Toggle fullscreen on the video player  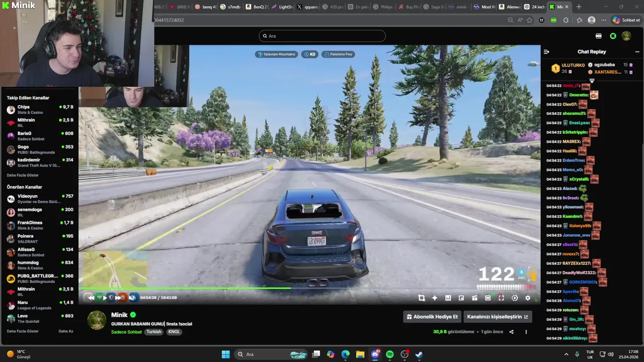click(501, 298)
